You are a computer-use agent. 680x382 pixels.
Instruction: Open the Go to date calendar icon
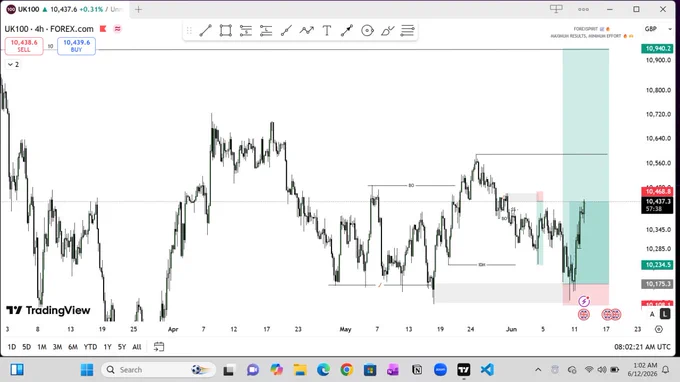(x=159, y=346)
